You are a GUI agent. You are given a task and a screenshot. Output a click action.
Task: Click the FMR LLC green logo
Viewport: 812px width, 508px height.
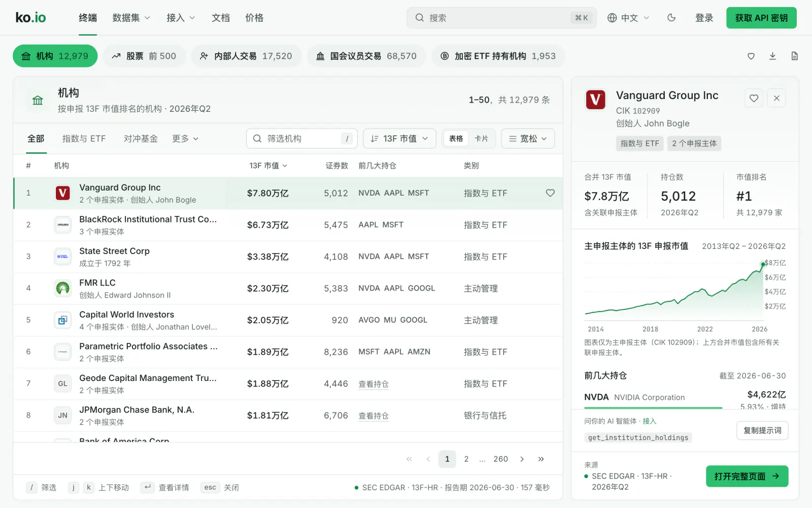pyautogui.click(x=63, y=288)
